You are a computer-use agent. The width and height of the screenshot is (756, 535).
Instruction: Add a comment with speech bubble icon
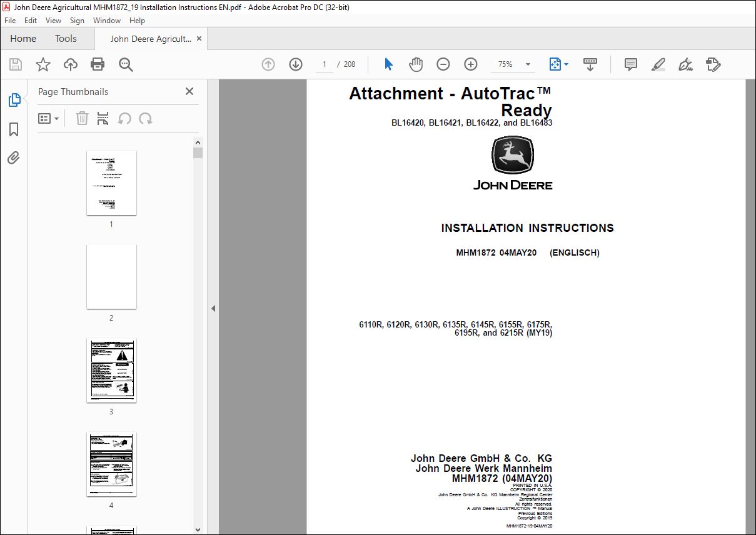point(631,64)
